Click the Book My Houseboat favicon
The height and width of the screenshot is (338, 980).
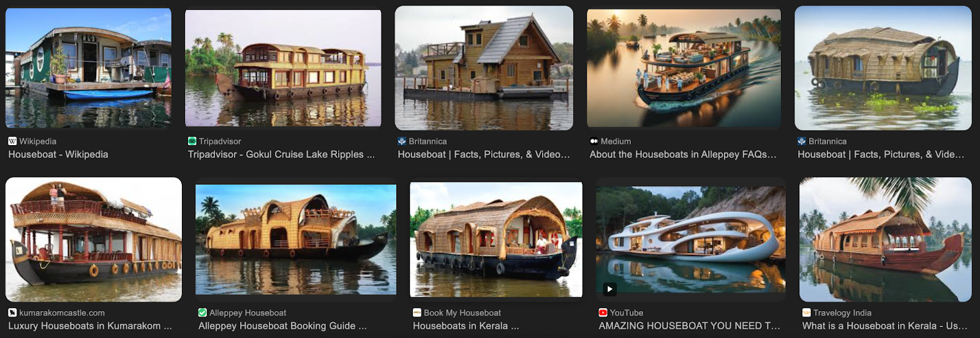(417, 313)
